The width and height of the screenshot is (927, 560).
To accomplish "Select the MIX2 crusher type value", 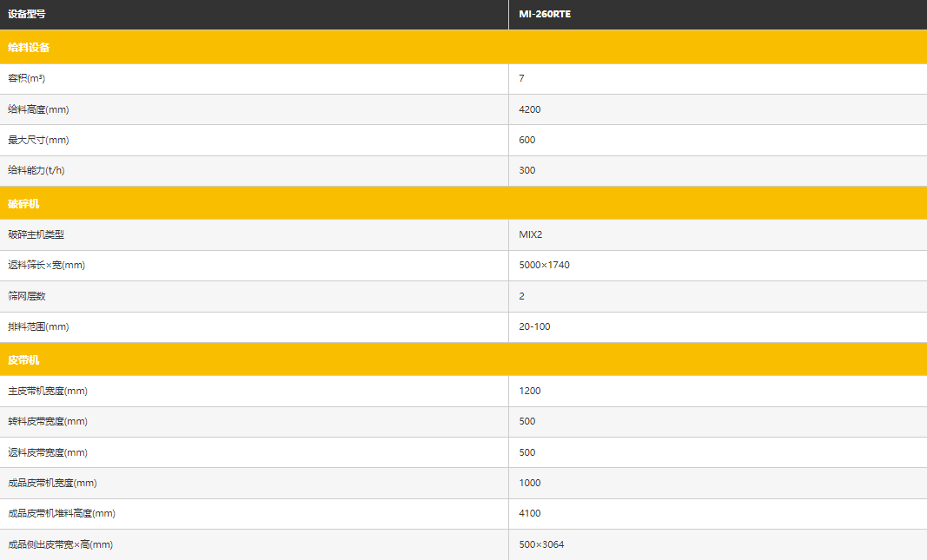I will pyautogui.click(x=530, y=234).
